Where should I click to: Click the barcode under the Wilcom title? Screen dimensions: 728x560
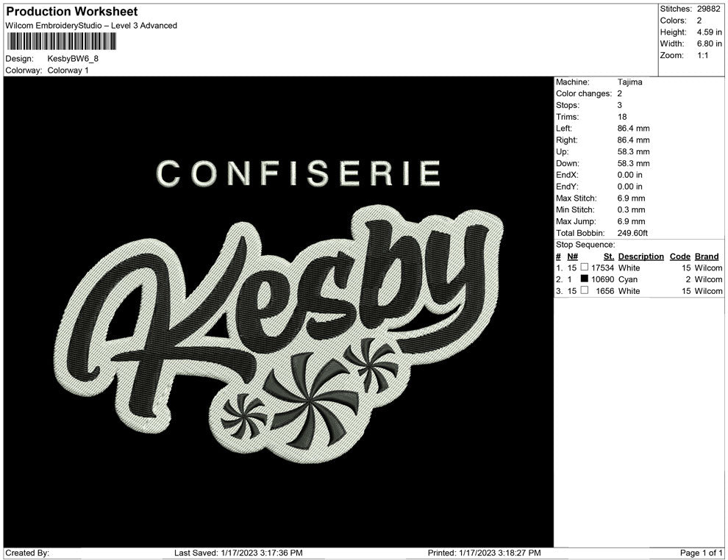coord(61,42)
